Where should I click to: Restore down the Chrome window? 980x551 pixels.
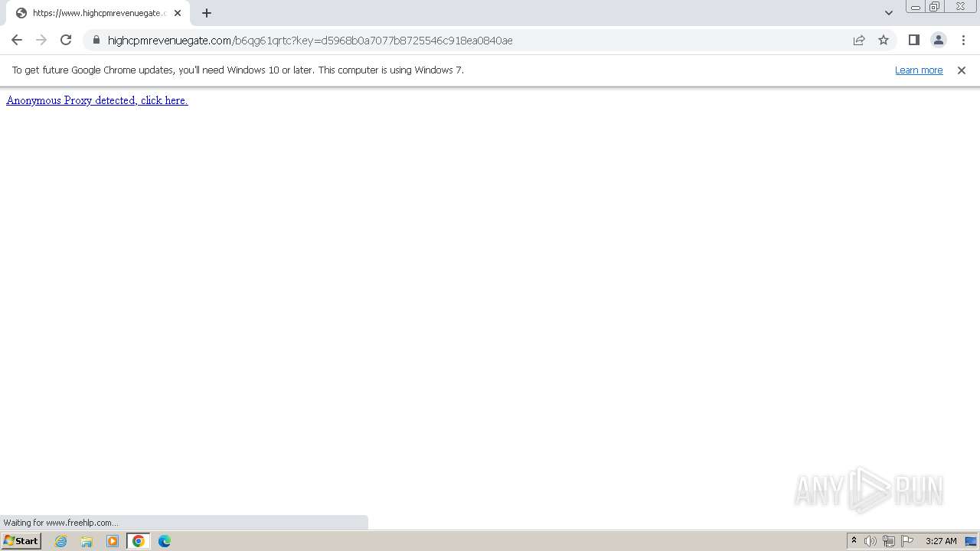point(935,7)
